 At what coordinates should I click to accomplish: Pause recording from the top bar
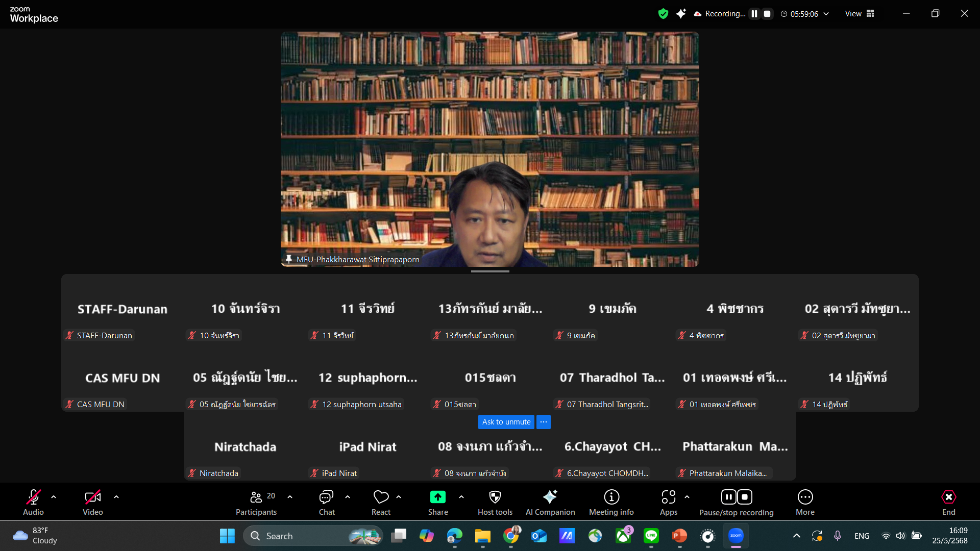click(x=754, y=14)
